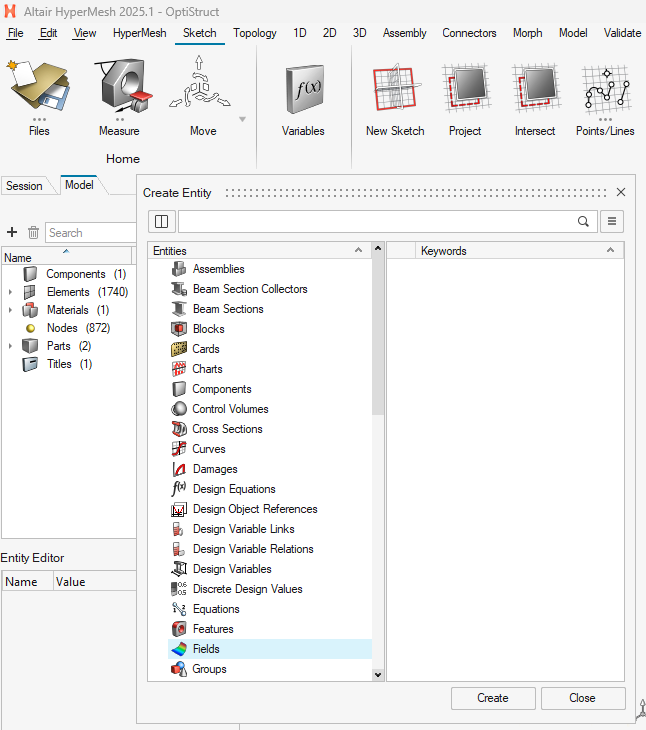Open the Validate ribbon tab
646x730 pixels.
622,33
